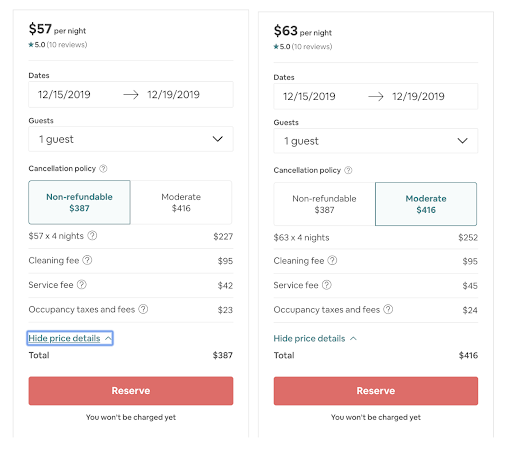The height and width of the screenshot is (453, 512).
Task: Open the left 1 guest dropdown
Action: point(131,139)
